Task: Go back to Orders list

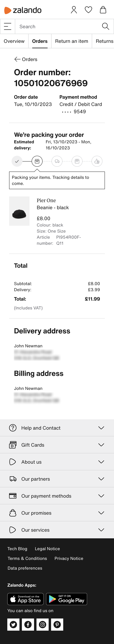Action: click(x=26, y=59)
